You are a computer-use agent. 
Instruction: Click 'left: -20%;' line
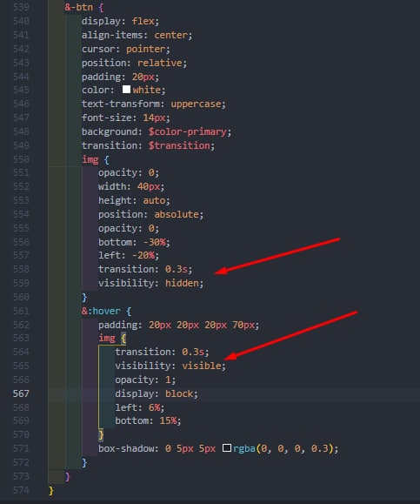[x=129, y=256]
